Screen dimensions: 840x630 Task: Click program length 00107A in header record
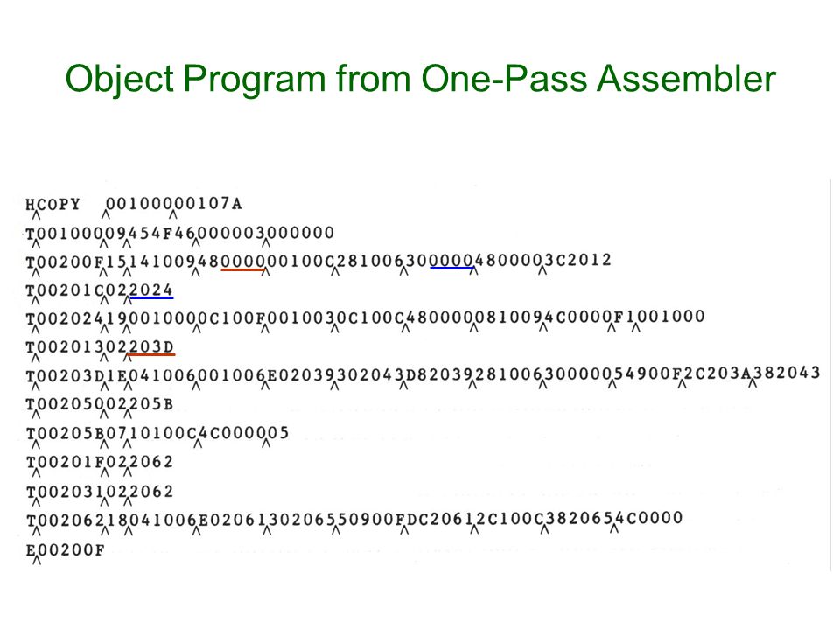(207, 204)
